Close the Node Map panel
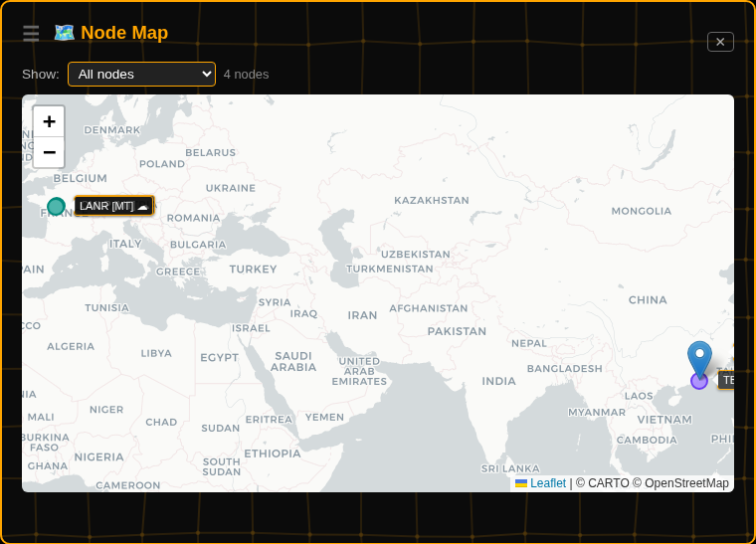The width and height of the screenshot is (756, 544). click(x=720, y=42)
